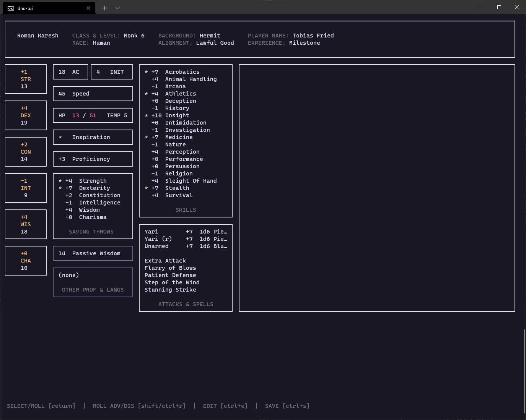The image size is (526, 420).
Task: Select the INT ability score box
Action: (26, 188)
